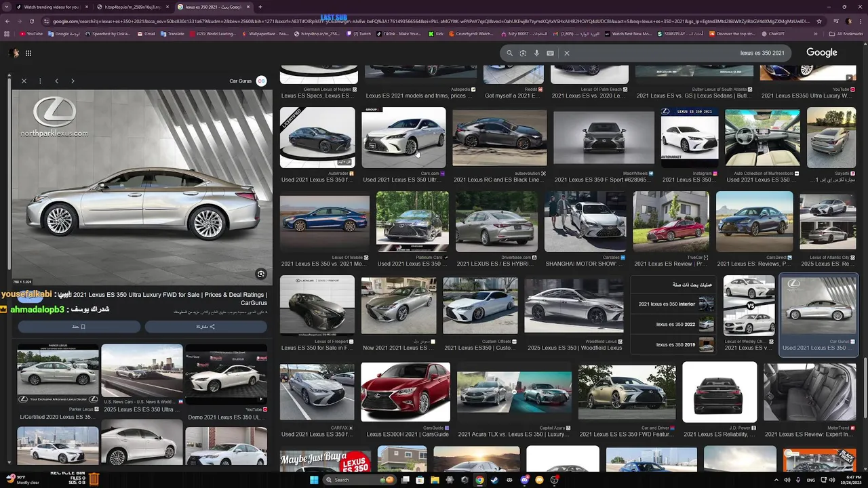Close the image preview side panel
Viewport: 868px width, 488px height.
coord(24,81)
